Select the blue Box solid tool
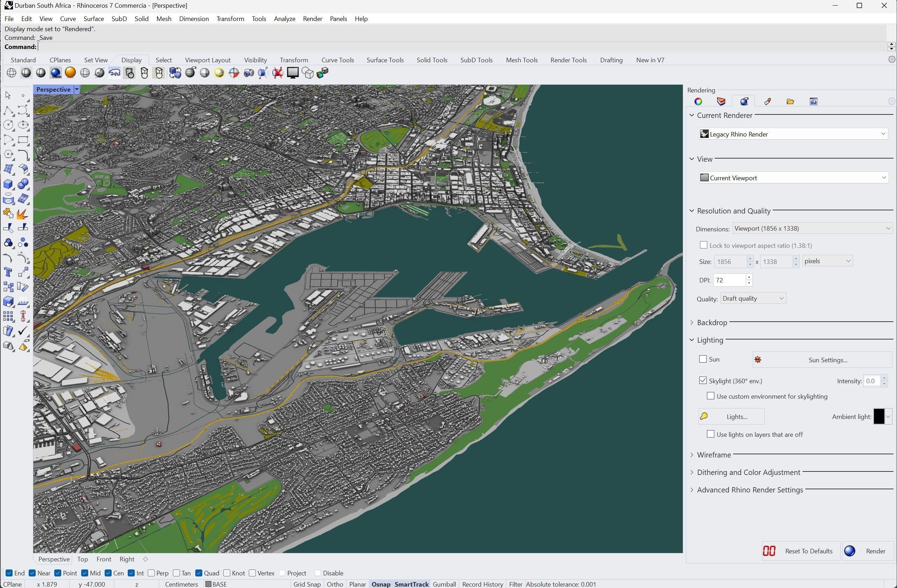 8,184
